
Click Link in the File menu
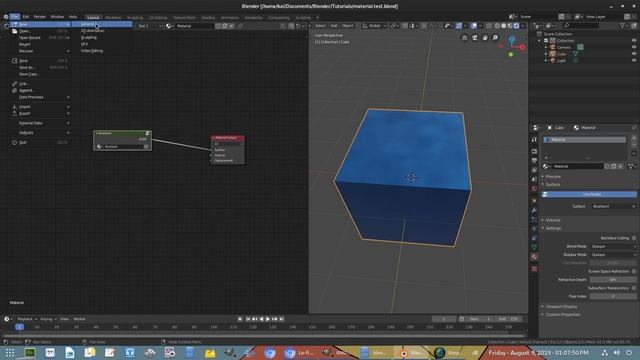tap(40, 84)
